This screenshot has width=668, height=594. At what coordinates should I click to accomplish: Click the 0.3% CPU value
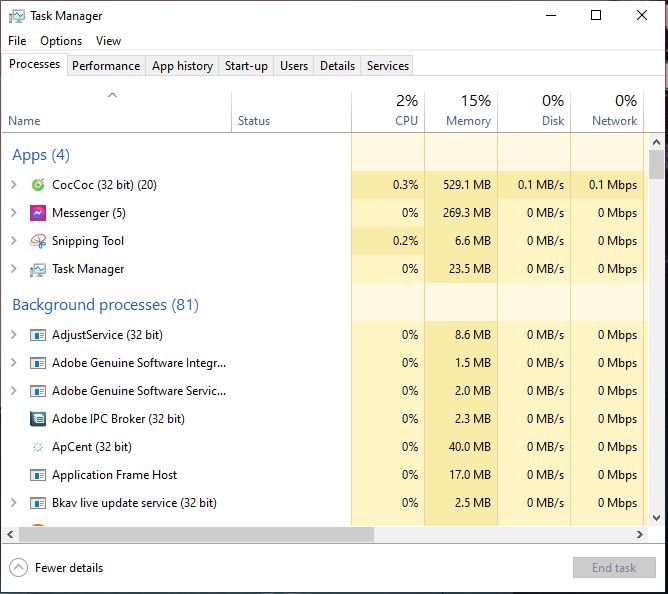pyautogui.click(x=405, y=185)
